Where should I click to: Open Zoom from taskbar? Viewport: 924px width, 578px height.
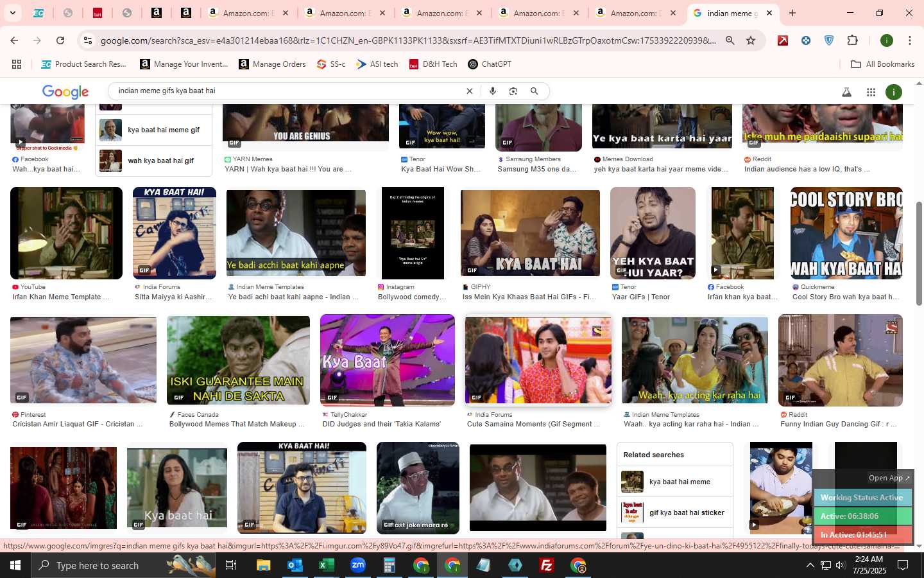pyautogui.click(x=358, y=565)
